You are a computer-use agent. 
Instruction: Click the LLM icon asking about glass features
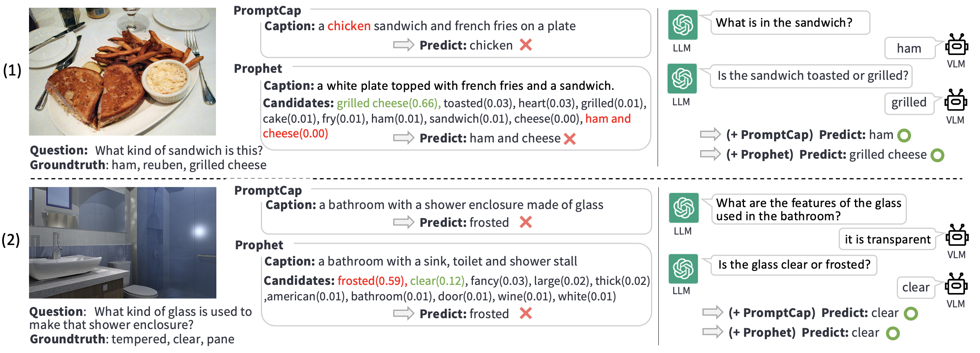pos(684,208)
